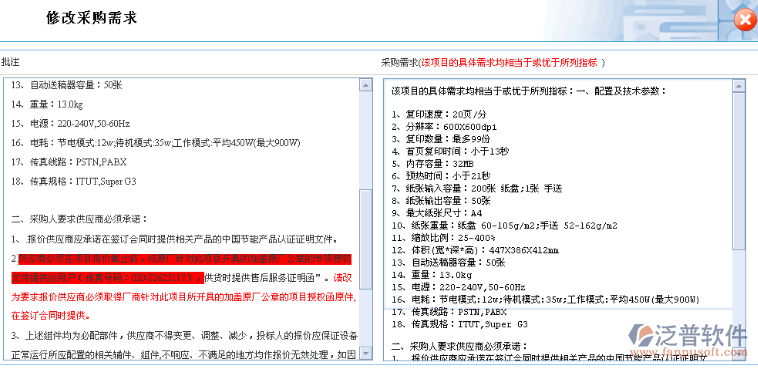Viewport: 758px width, 368px height.
Task: Click the up arrow of 采购需求 panel scrollbar
Action: pos(739,86)
